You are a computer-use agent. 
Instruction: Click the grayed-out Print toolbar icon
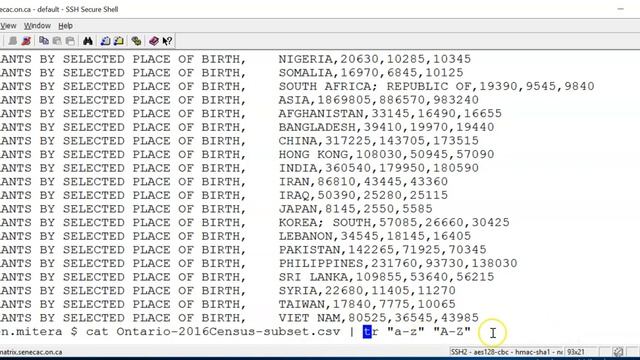(70, 41)
